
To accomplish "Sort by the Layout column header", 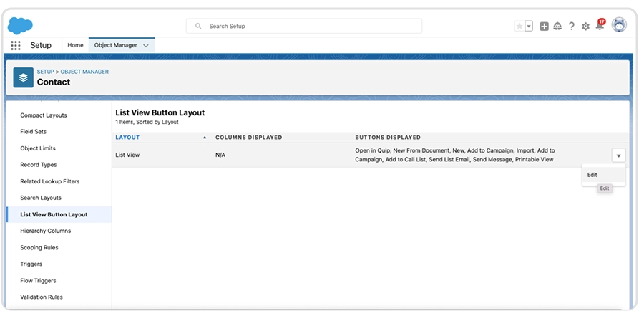I will pos(128,137).
